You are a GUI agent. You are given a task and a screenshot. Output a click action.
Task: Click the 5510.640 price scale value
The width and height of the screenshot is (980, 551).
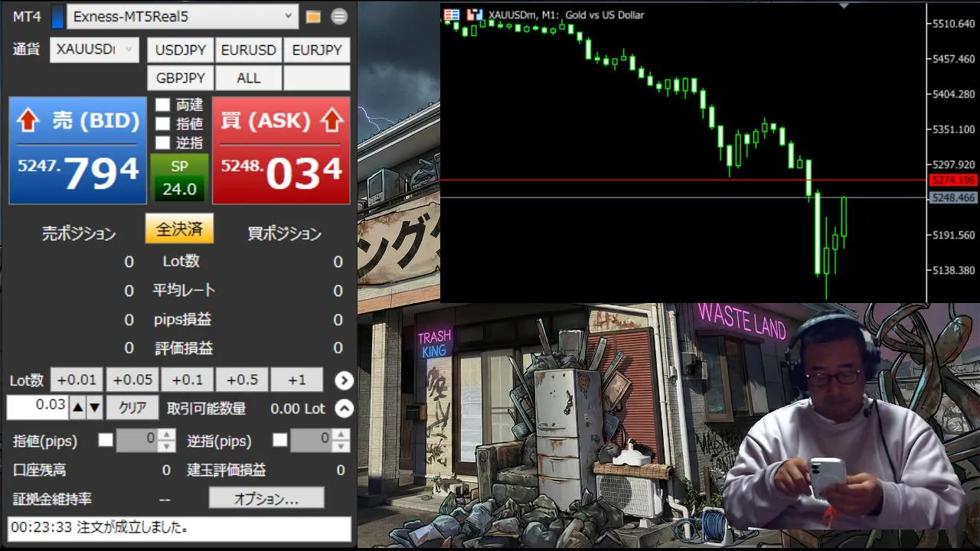(x=953, y=24)
